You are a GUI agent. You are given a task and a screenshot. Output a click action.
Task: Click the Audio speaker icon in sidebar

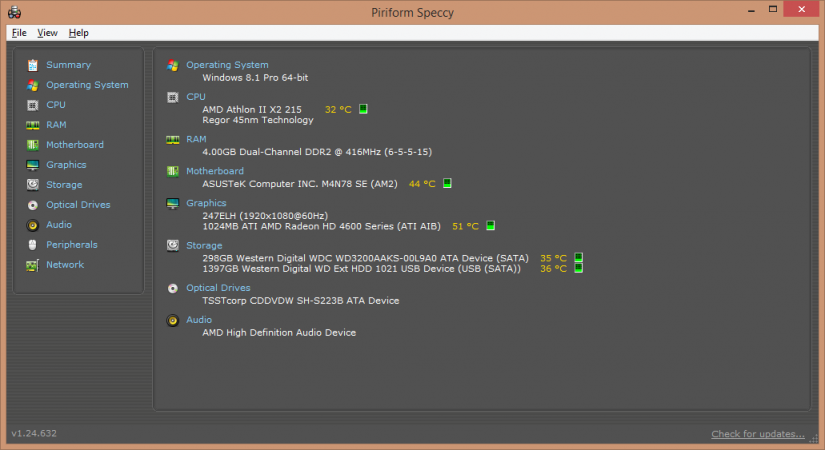point(33,225)
